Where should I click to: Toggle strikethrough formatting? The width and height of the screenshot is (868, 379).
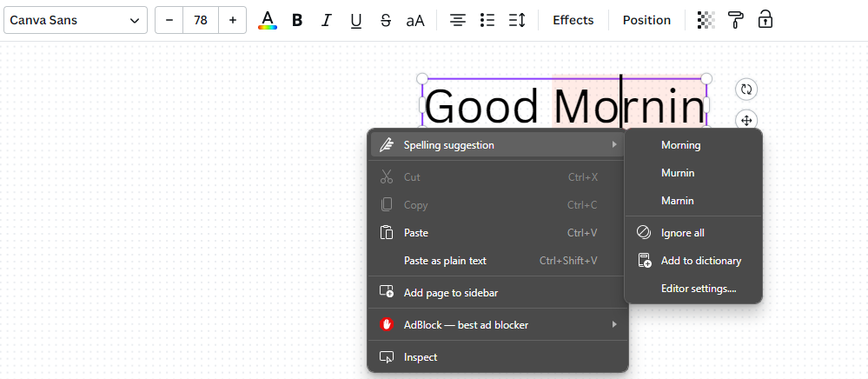pyautogui.click(x=386, y=21)
